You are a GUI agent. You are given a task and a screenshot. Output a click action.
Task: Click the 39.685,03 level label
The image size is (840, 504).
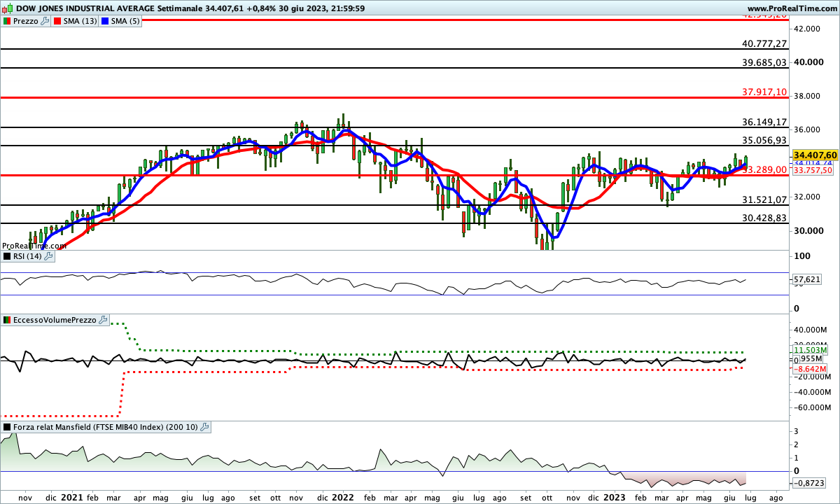click(765, 62)
